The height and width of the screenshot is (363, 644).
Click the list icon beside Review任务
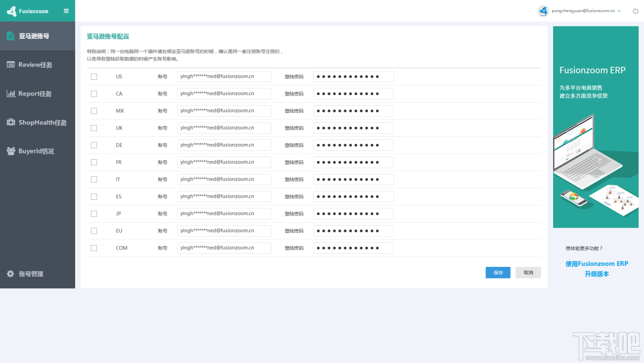(x=11, y=65)
